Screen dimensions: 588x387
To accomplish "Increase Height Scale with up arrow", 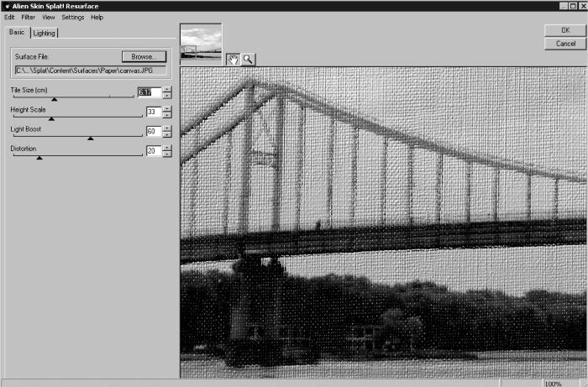I will pos(167,108).
